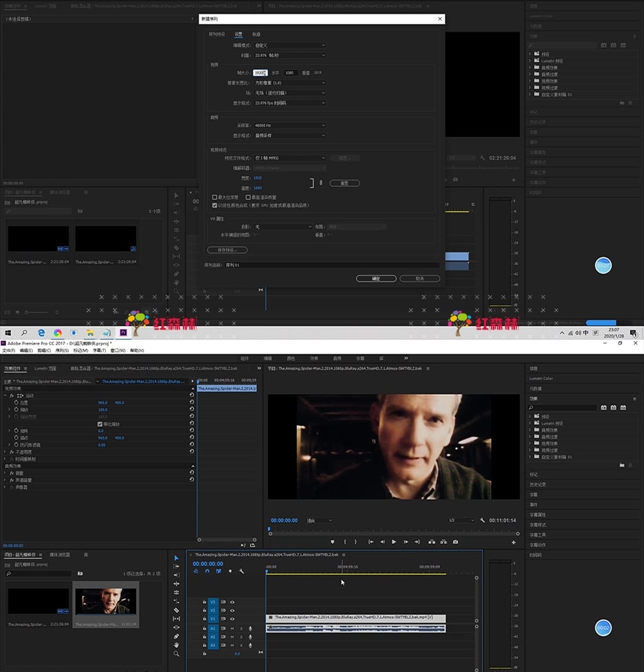Image resolution: width=644 pixels, height=672 pixels.
Task: Click the Program monitor scrubber playhead
Action: point(269,530)
